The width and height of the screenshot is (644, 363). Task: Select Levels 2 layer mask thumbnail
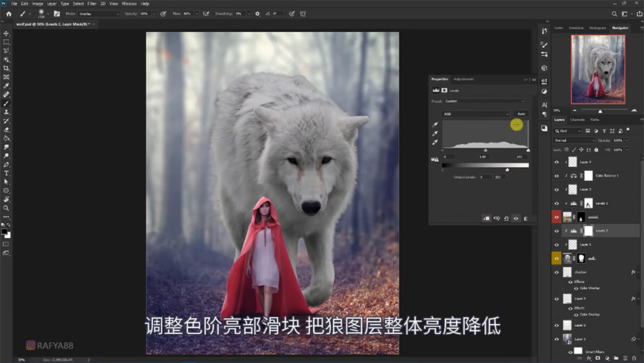pos(588,231)
